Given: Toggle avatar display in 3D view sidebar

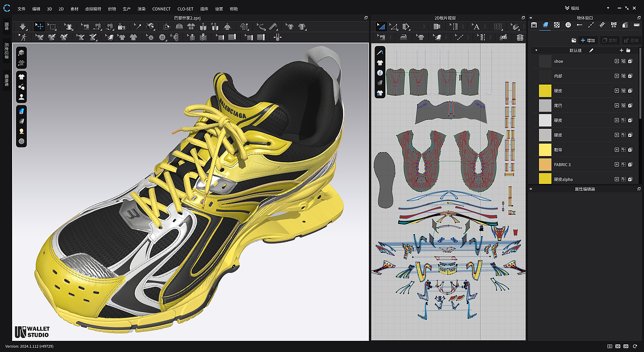Looking at the screenshot, I should pyautogui.click(x=22, y=97).
